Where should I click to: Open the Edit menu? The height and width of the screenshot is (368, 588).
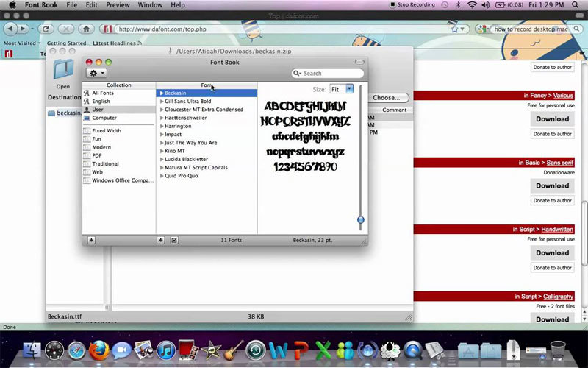point(93,5)
